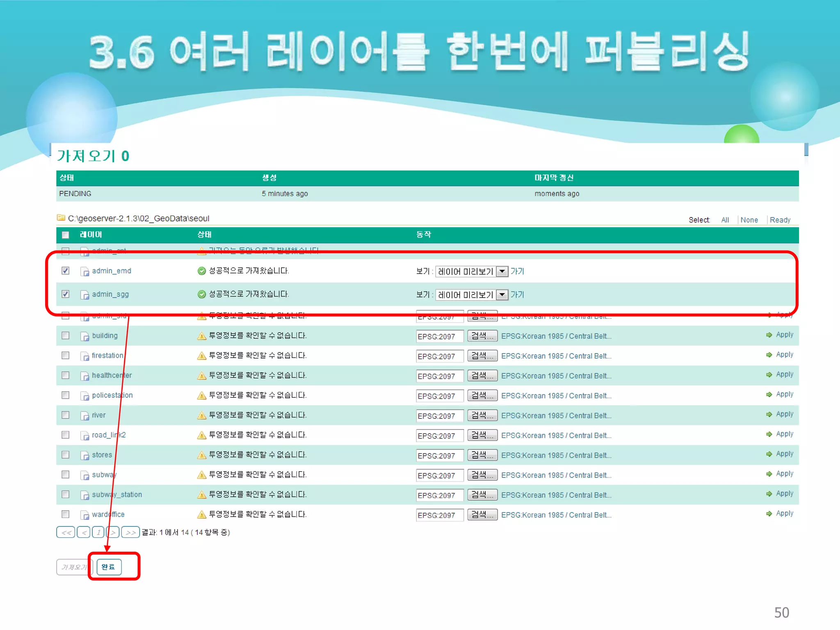
Task: Click the 검색 button in the healthcenter row
Action: click(x=482, y=376)
